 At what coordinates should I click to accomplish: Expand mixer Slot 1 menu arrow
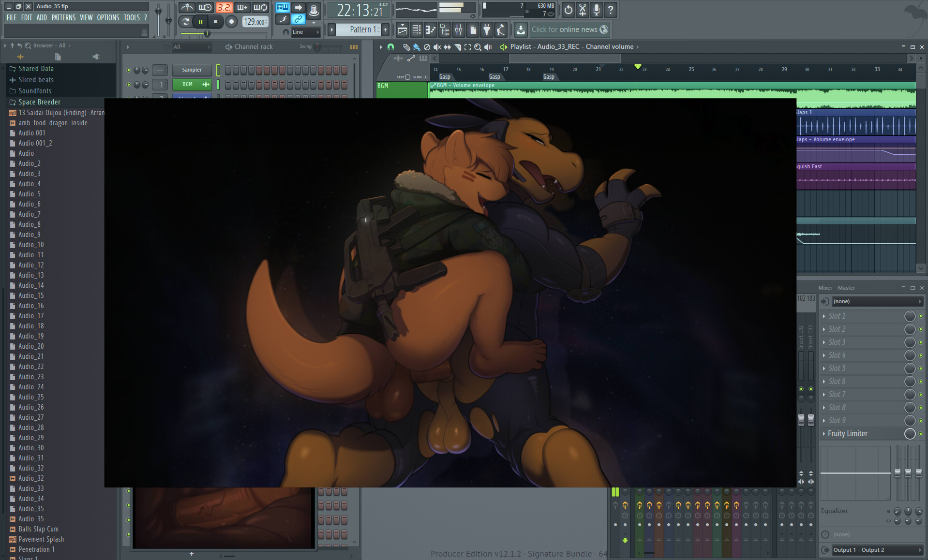[824, 316]
